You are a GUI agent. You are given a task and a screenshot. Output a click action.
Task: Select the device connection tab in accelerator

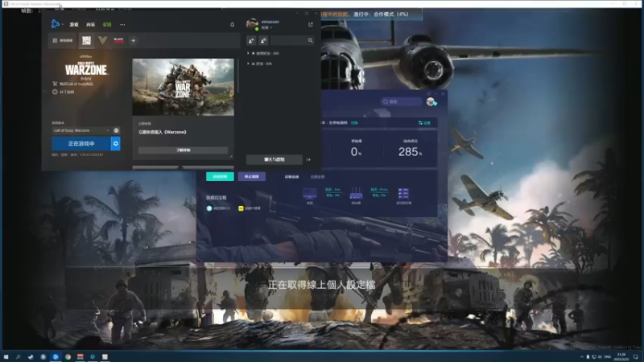tap(291, 177)
